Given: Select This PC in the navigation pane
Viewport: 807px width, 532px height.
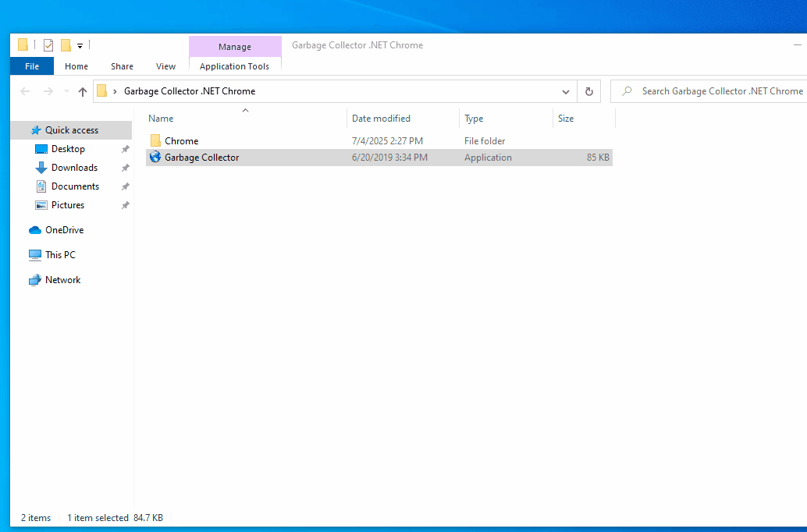Looking at the screenshot, I should tap(60, 254).
